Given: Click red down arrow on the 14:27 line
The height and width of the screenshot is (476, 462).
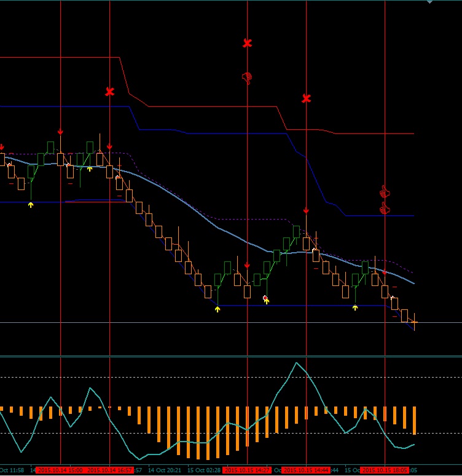Looking at the screenshot, I should (247, 266).
